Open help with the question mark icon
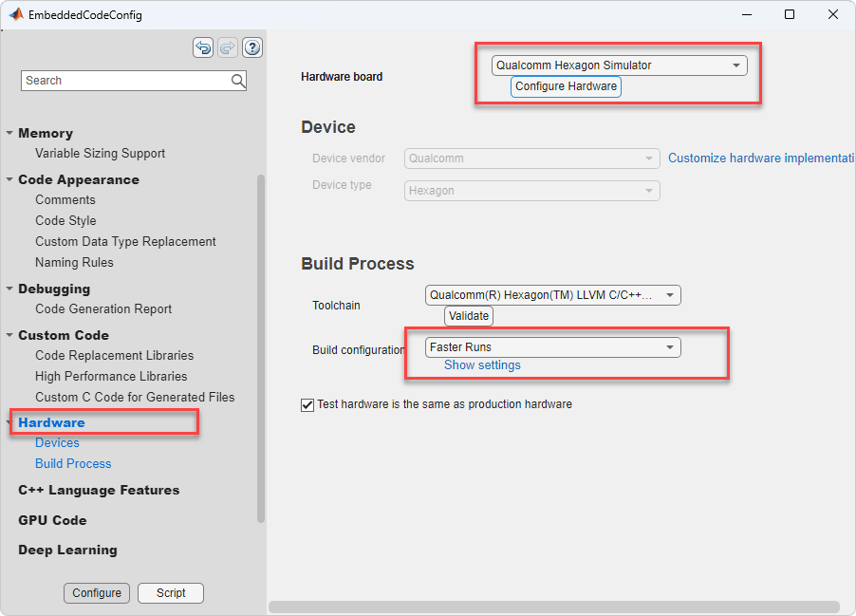This screenshot has height=616, width=856. pos(252,47)
